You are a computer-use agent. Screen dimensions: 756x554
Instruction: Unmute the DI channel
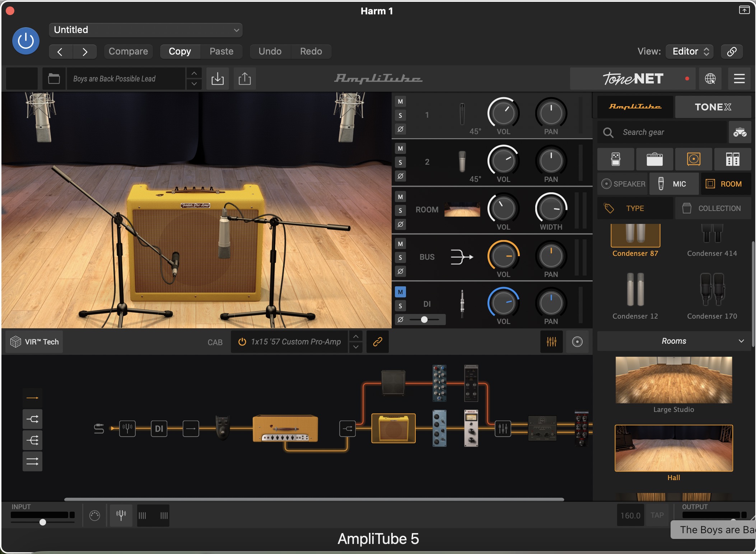[x=400, y=292]
